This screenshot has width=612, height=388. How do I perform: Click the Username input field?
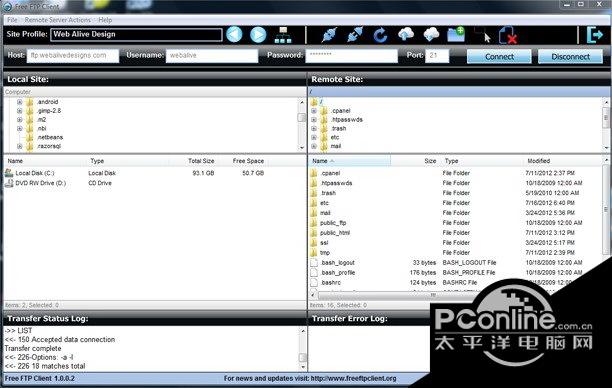(x=212, y=55)
